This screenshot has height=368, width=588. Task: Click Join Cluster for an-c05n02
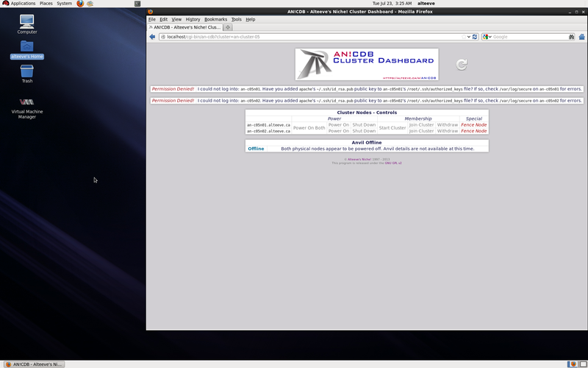[421, 131]
